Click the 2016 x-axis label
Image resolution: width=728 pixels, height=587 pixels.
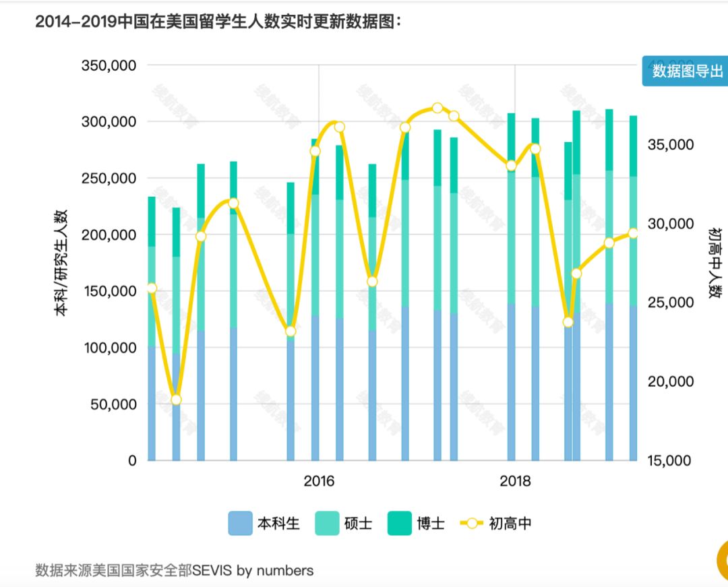(319, 481)
